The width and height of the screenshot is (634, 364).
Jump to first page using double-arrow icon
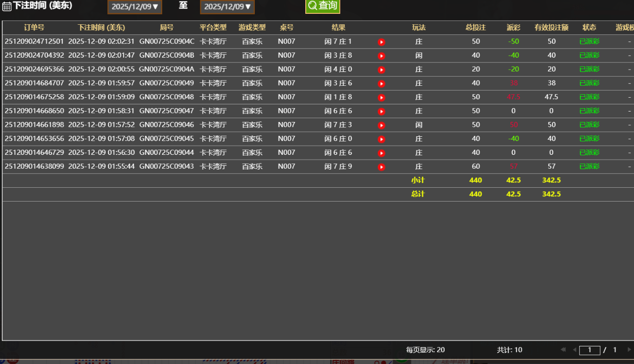click(564, 350)
